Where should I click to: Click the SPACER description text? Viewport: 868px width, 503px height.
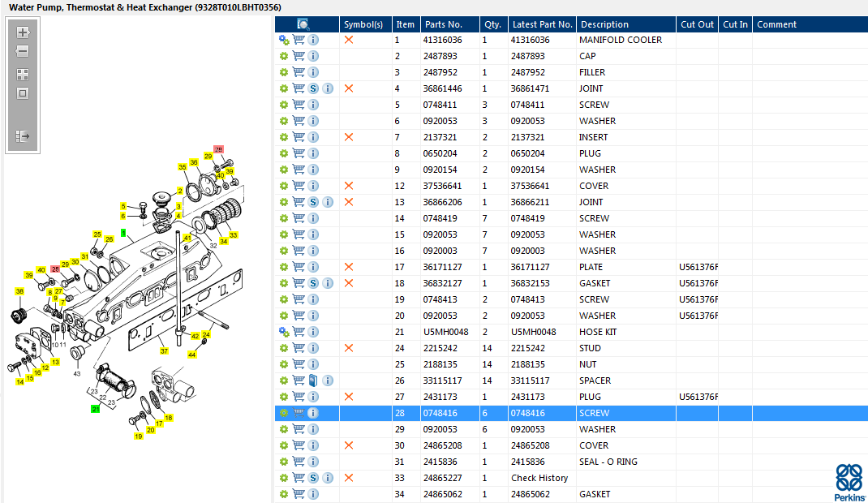(595, 380)
